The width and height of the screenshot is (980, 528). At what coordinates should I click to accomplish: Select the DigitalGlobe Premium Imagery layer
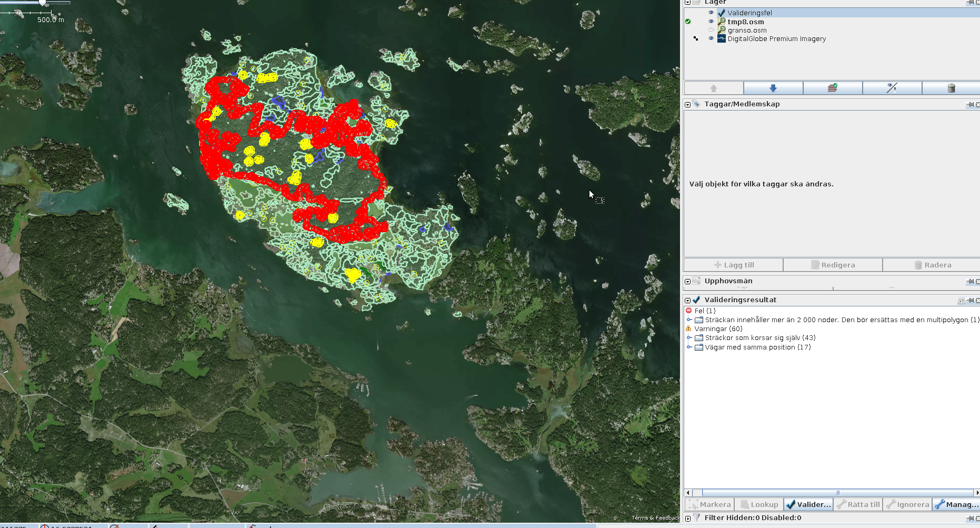pos(776,39)
